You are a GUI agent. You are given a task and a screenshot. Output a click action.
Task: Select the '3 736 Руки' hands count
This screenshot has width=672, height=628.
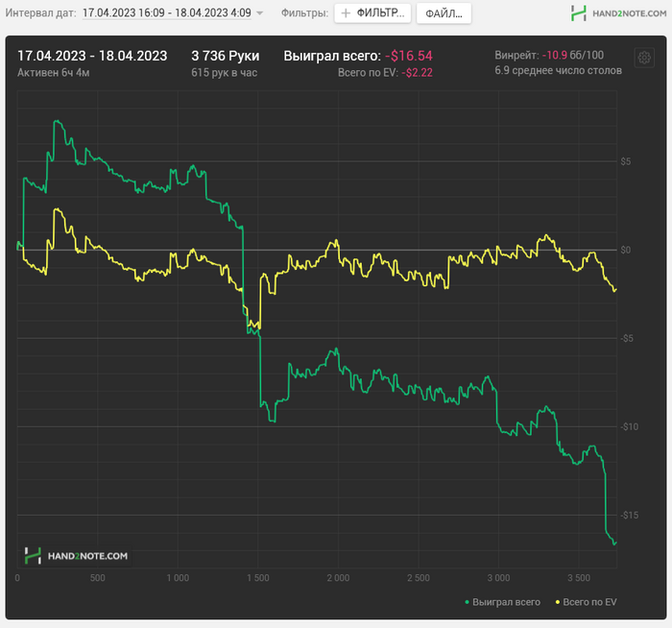pyautogui.click(x=226, y=56)
